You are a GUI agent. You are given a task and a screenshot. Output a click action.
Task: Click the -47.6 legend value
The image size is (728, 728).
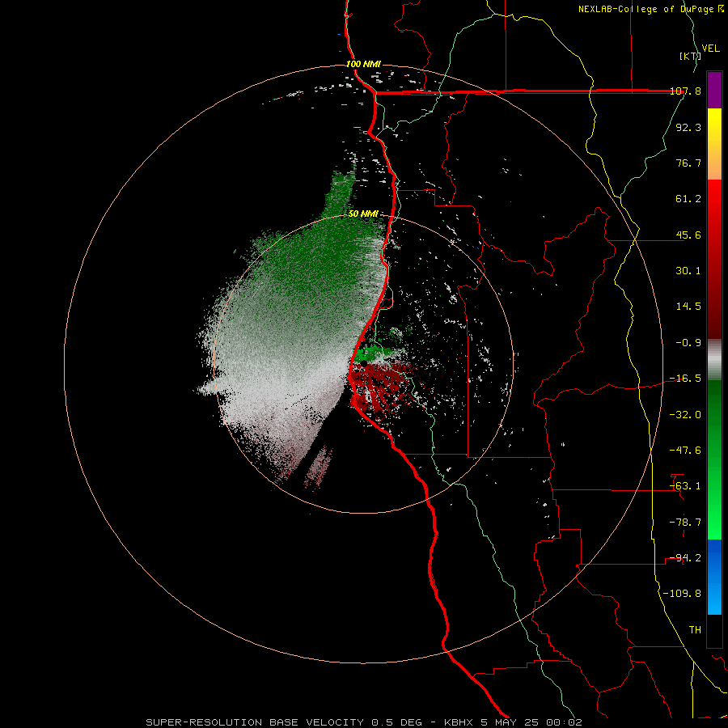click(685, 451)
